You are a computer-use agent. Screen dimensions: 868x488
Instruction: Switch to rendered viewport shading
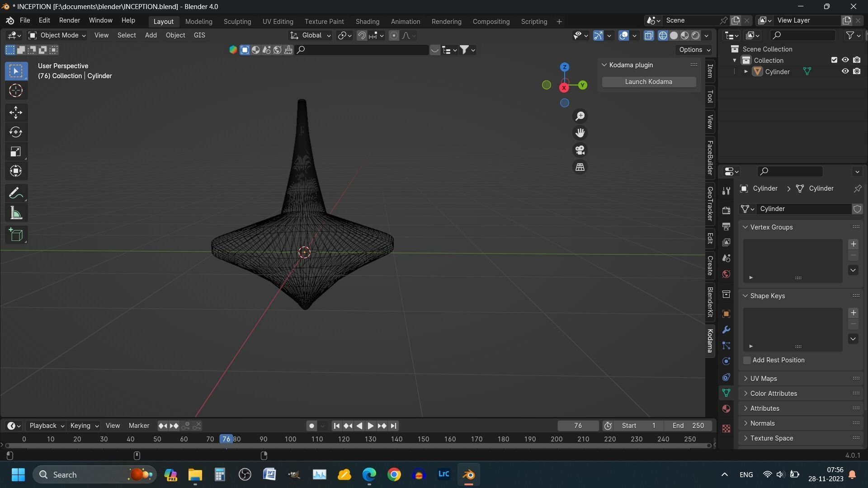pyautogui.click(x=696, y=36)
